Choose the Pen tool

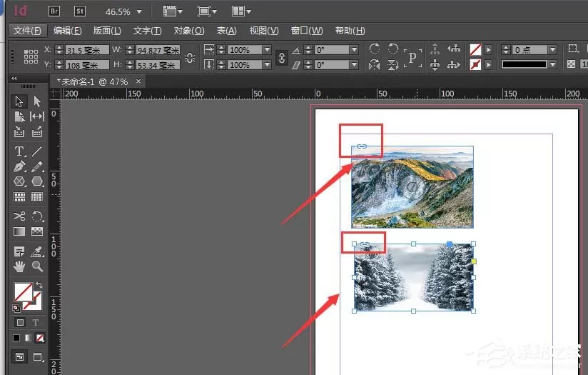pyautogui.click(x=19, y=166)
